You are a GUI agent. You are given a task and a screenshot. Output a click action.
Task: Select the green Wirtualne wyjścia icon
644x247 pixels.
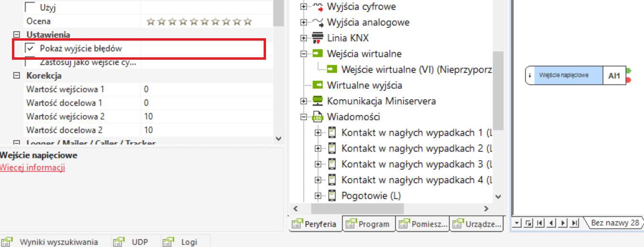[x=318, y=85]
